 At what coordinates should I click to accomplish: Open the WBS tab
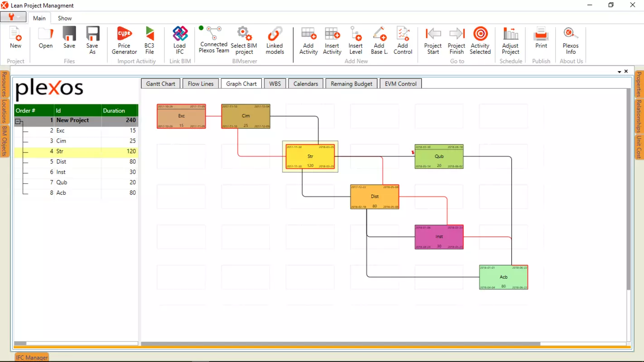(x=275, y=84)
